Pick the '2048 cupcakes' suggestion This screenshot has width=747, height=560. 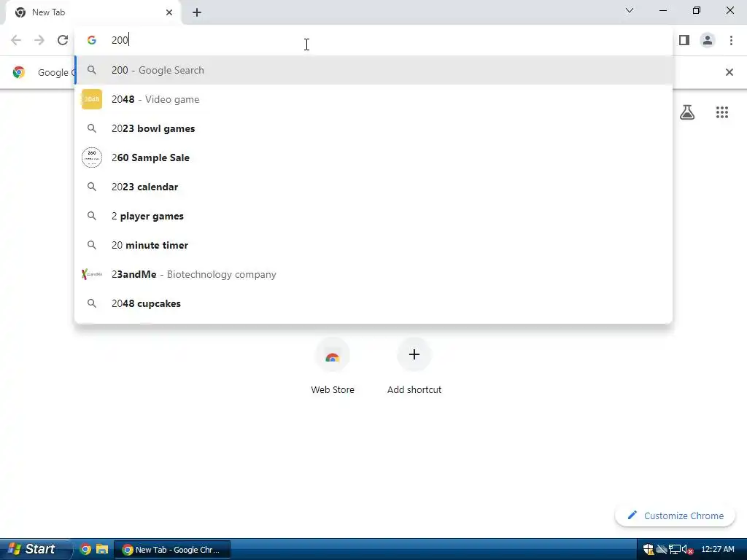(x=373, y=303)
